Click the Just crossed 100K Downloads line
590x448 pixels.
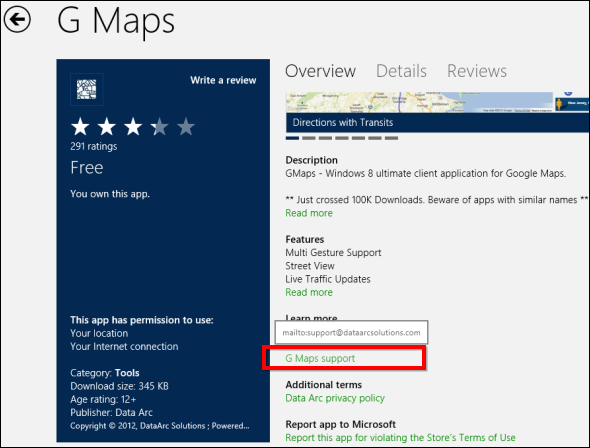point(436,200)
